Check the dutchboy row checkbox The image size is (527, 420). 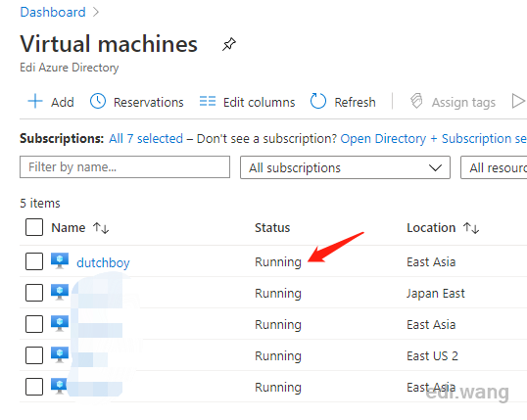pyautogui.click(x=34, y=261)
